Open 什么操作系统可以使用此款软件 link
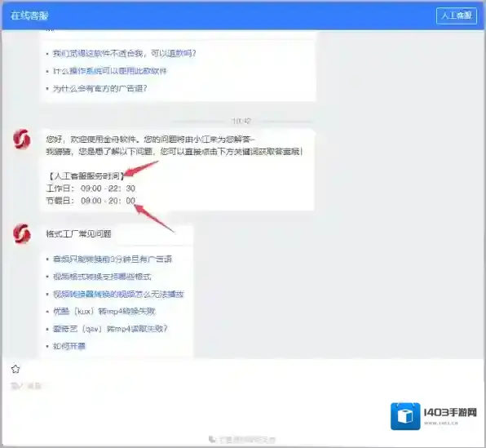The image size is (486, 448). (x=110, y=71)
